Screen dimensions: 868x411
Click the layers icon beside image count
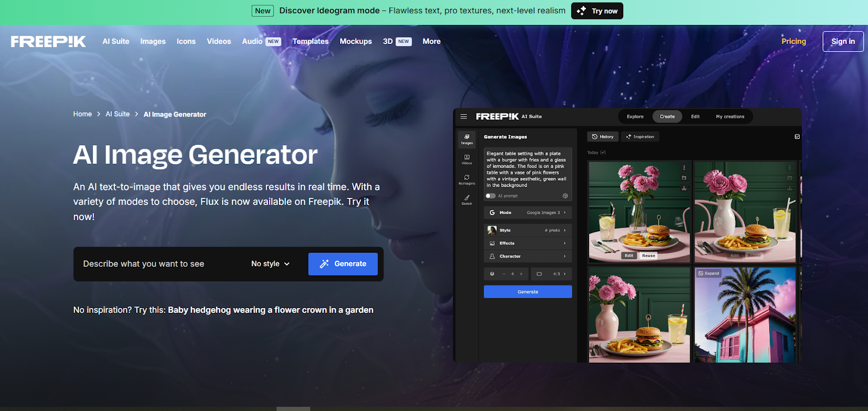[x=492, y=274]
